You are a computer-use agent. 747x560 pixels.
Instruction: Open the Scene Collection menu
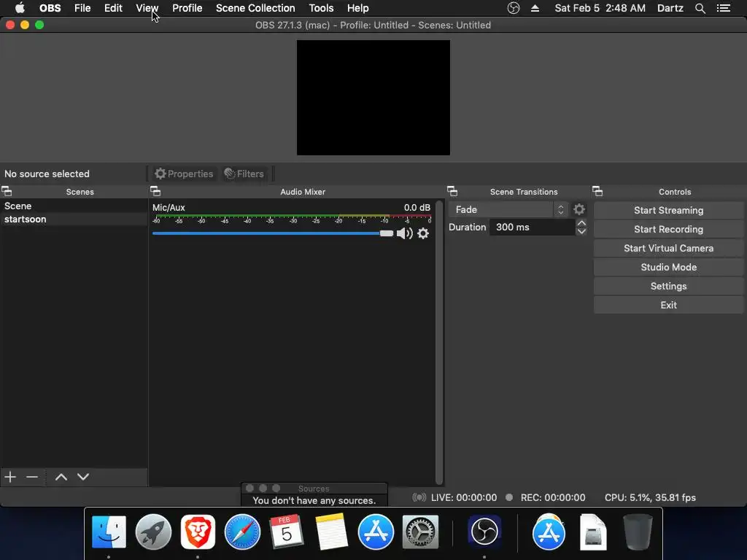pos(255,8)
